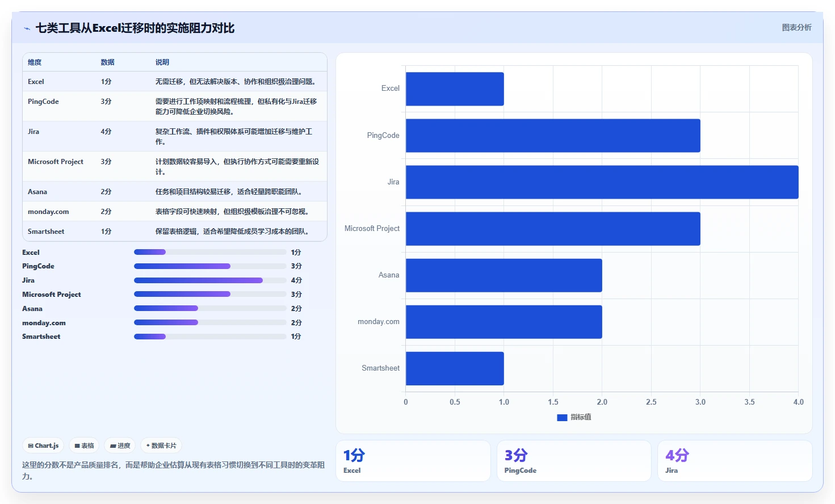Open the 4分 Jira data card

pyautogui.click(x=735, y=461)
